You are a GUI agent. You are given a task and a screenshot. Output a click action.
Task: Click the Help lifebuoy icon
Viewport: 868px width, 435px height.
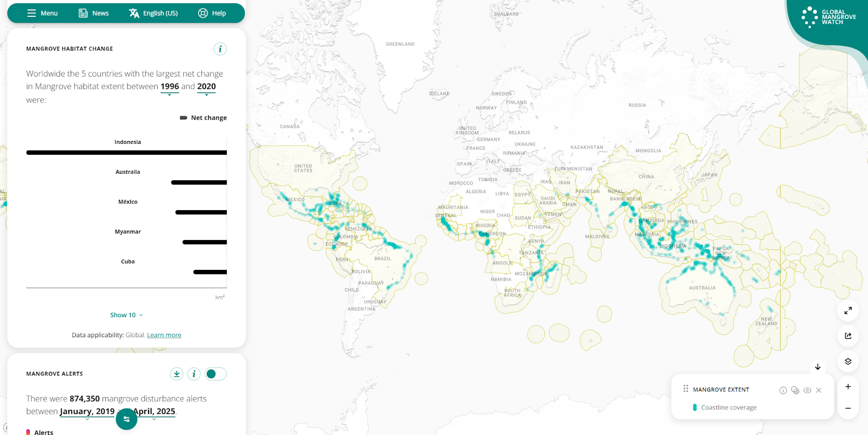pyautogui.click(x=203, y=13)
